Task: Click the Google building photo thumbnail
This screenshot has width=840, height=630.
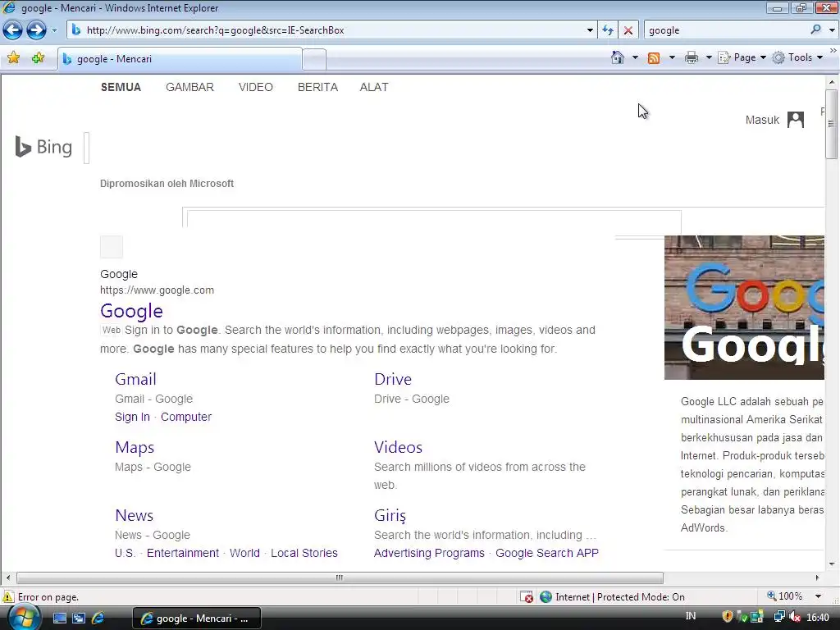Action: [744, 308]
